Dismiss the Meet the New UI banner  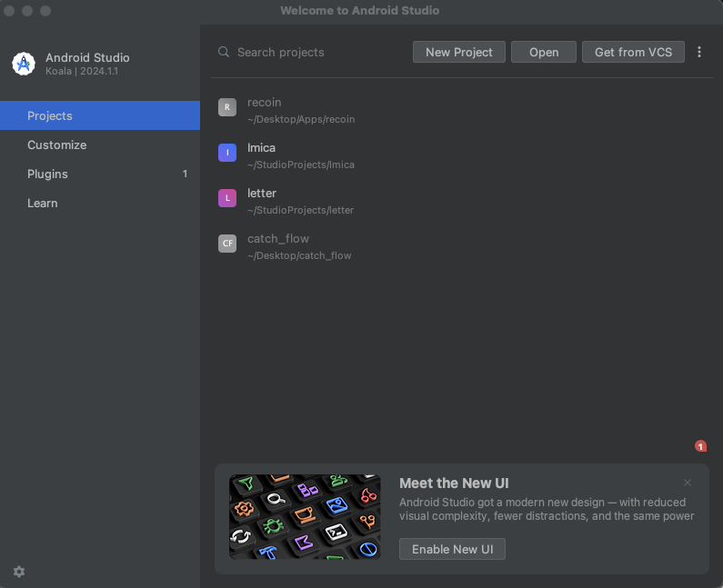(x=687, y=483)
